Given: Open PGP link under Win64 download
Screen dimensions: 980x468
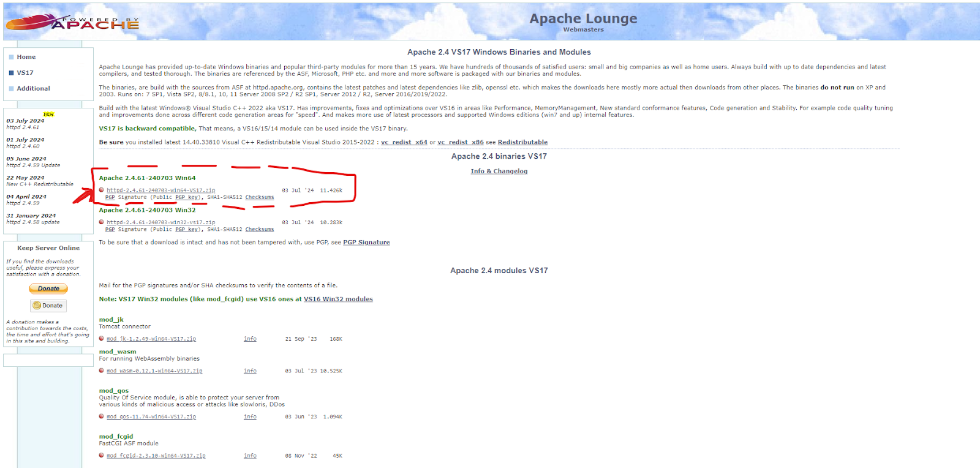Looking at the screenshot, I should [x=110, y=197].
